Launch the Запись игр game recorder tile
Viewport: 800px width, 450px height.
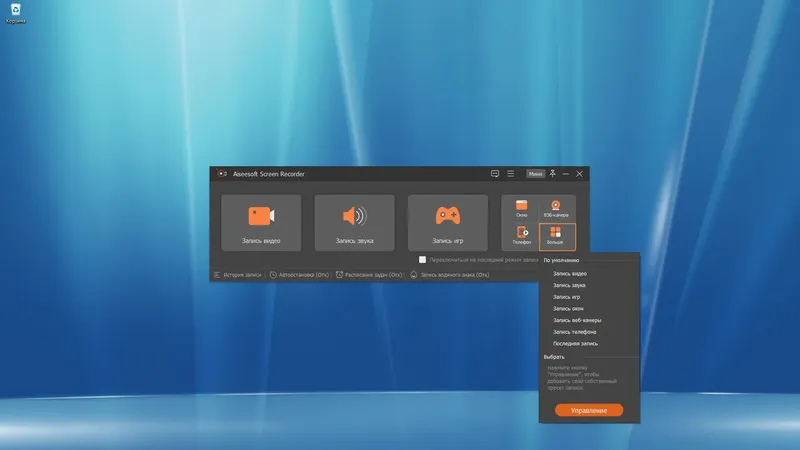447,222
